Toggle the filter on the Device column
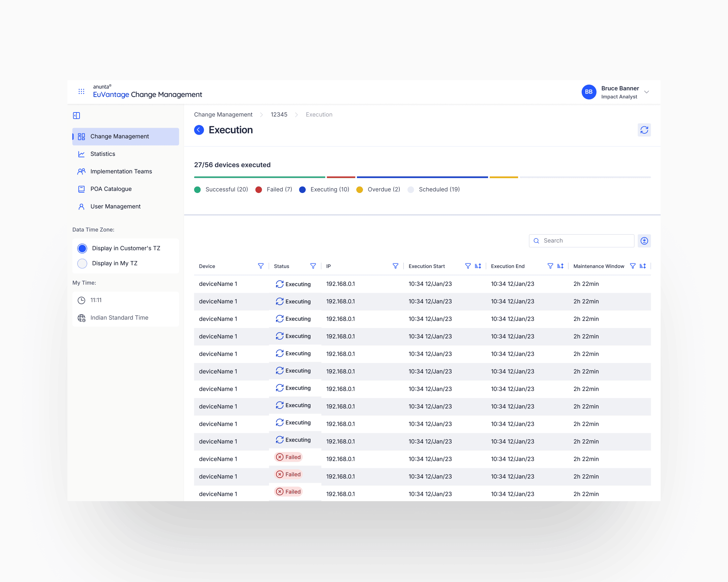 pos(261,266)
